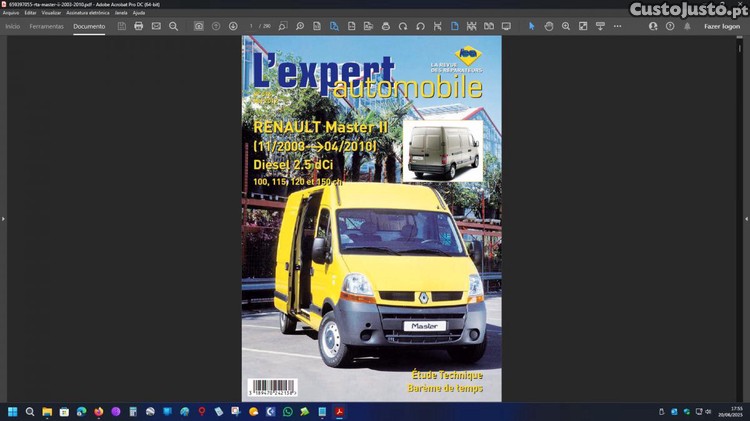Image resolution: width=750 pixels, height=421 pixels.
Task: Select the Hand pan tool
Action: point(549,26)
